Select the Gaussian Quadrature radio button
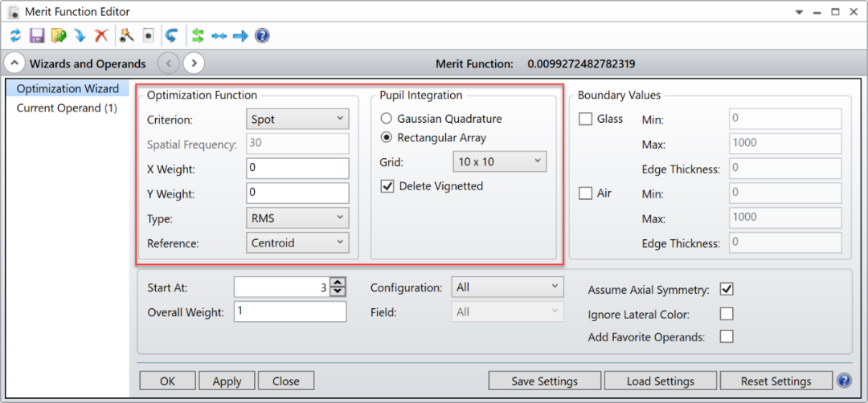 [387, 119]
